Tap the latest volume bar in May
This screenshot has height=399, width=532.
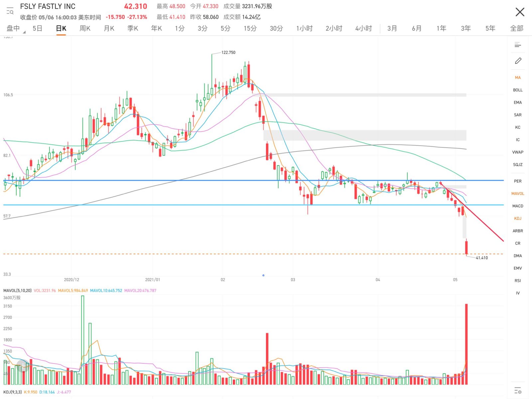(466, 344)
